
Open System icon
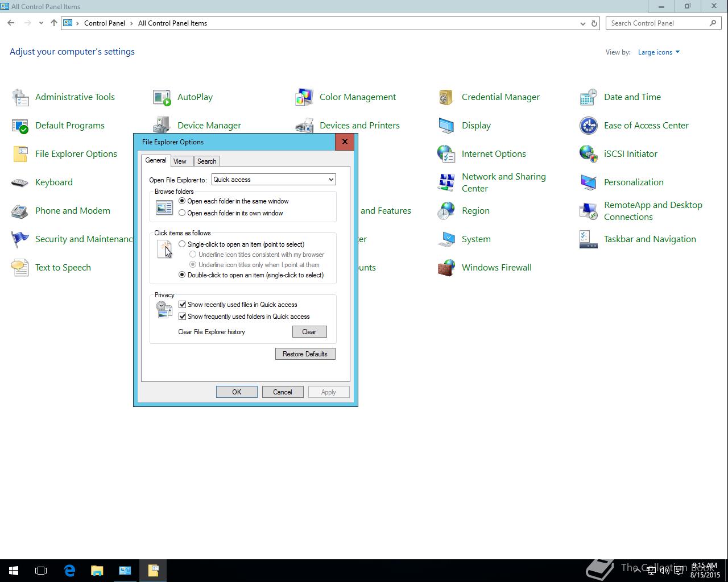[446, 239]
